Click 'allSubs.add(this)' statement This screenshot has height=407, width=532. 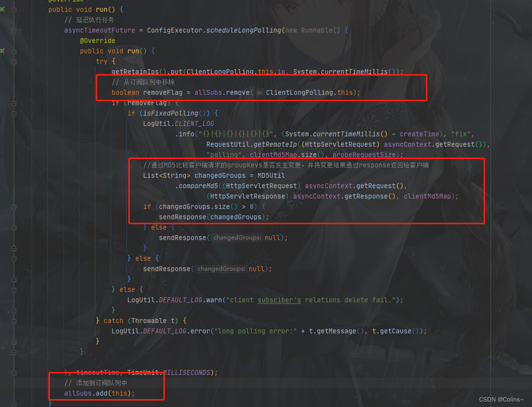click(x=99, y=393)
